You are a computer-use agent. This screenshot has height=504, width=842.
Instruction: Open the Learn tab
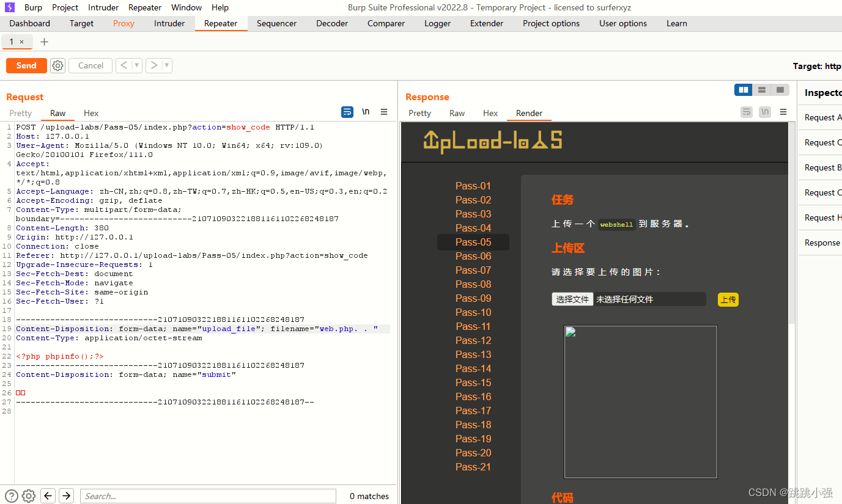(x=677, y=23)
